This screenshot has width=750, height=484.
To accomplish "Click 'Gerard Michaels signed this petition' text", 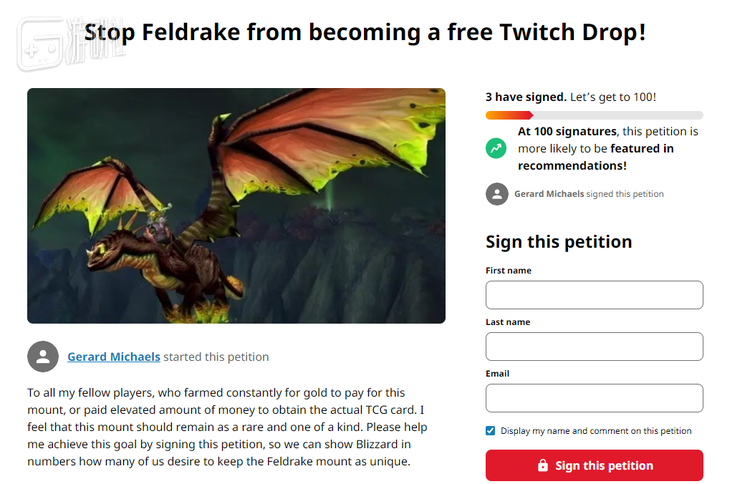I will 589,194.
